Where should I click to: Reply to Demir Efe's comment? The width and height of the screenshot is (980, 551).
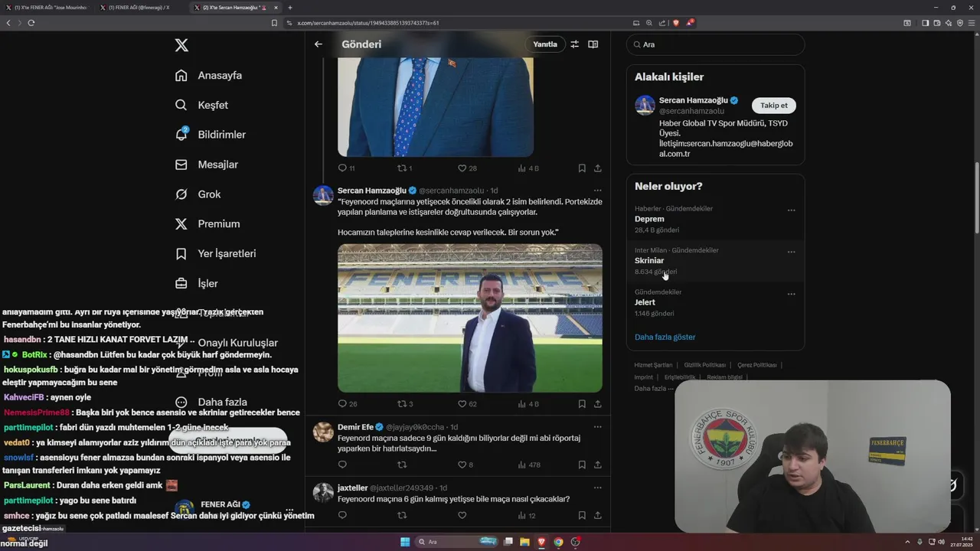(342, 465)
